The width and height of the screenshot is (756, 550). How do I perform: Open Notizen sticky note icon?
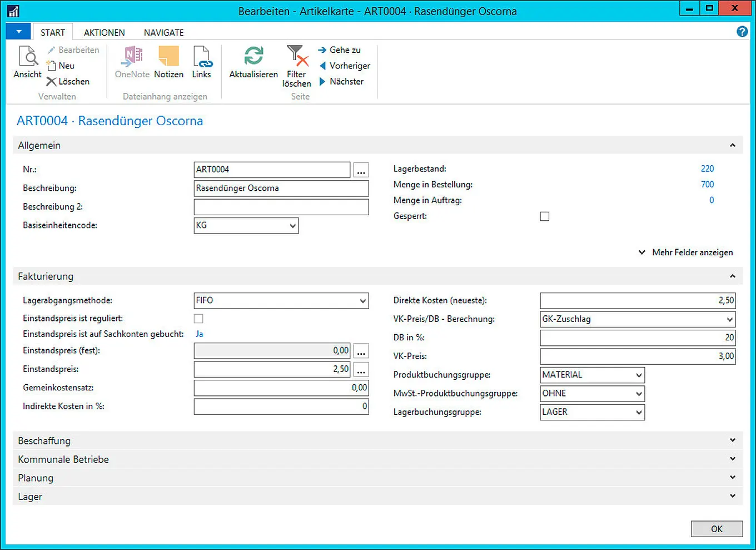(x=168, y=57)
